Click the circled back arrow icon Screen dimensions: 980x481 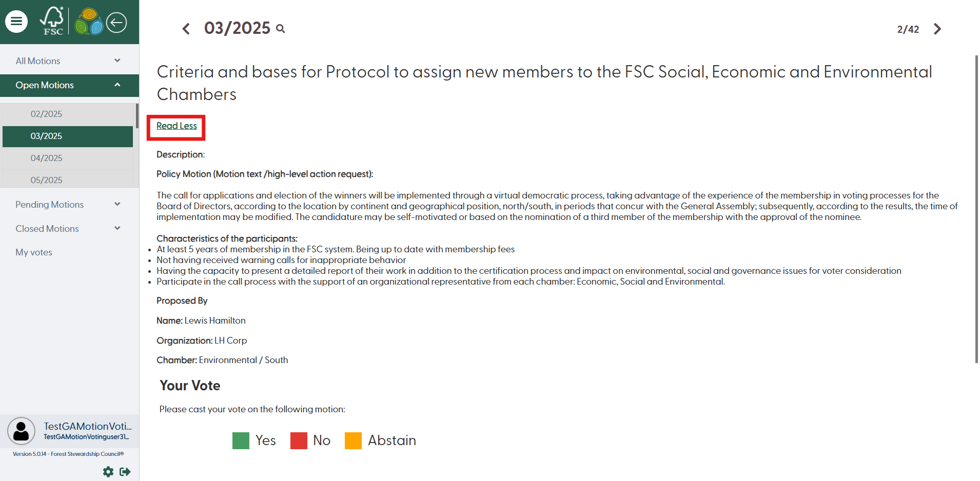click(x=116, y=22)
